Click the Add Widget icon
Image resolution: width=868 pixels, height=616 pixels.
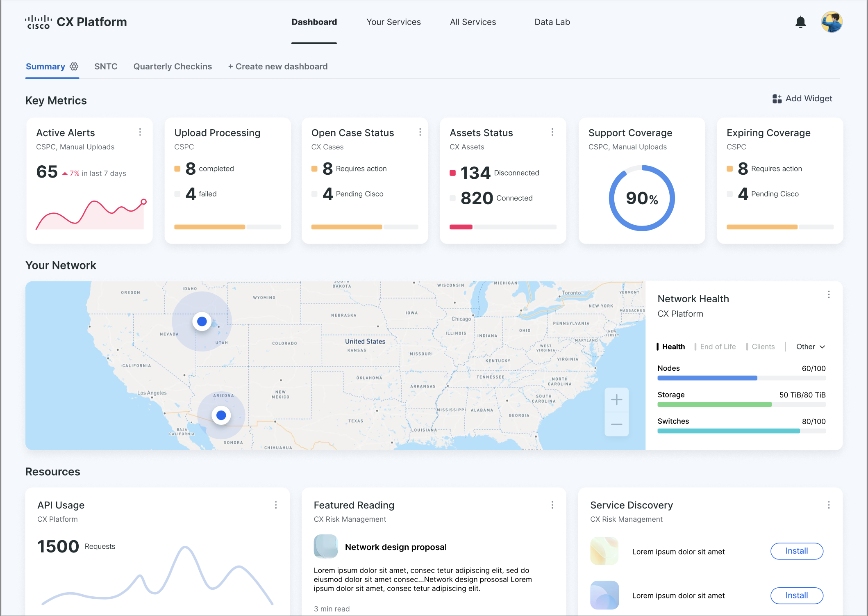[x=777, y=99]
